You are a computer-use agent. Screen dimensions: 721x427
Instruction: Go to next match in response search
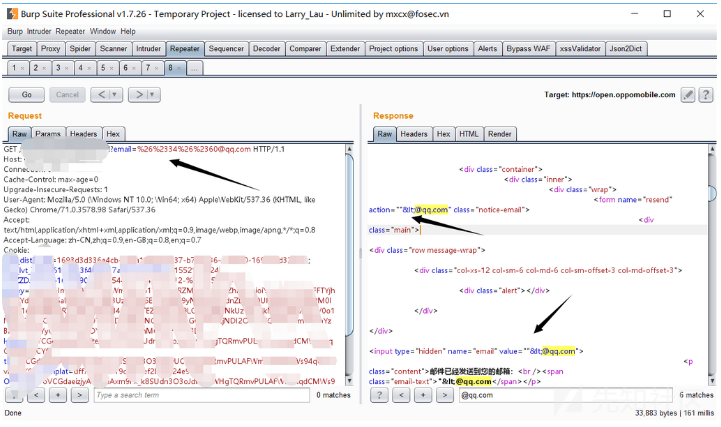pos(445,395)
